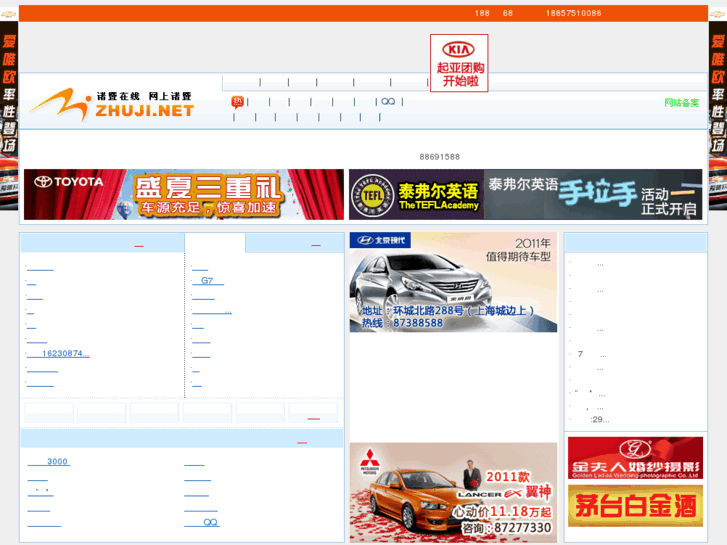Open the G7 list link
The image size is (727, 545).
point(208,281)
